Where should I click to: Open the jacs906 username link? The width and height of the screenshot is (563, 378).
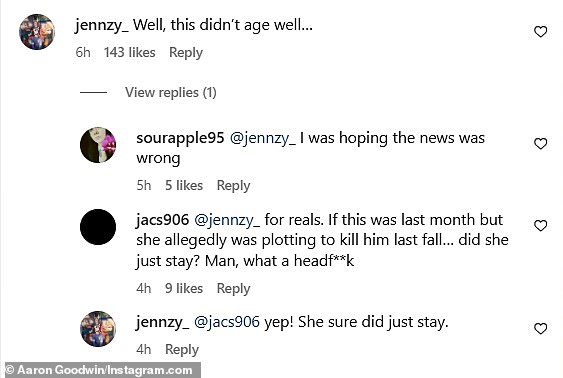[162, 220]
